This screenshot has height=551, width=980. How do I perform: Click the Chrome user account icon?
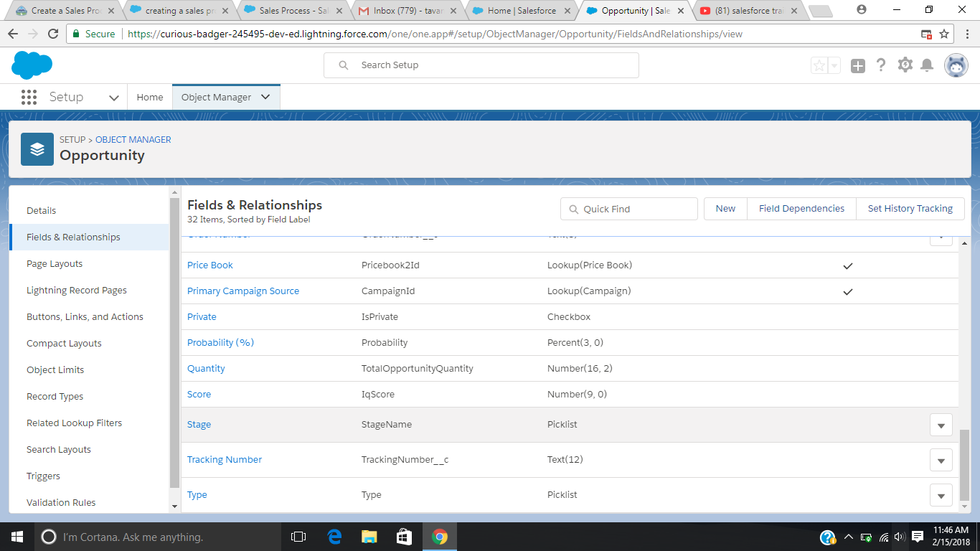coord(862,9)
